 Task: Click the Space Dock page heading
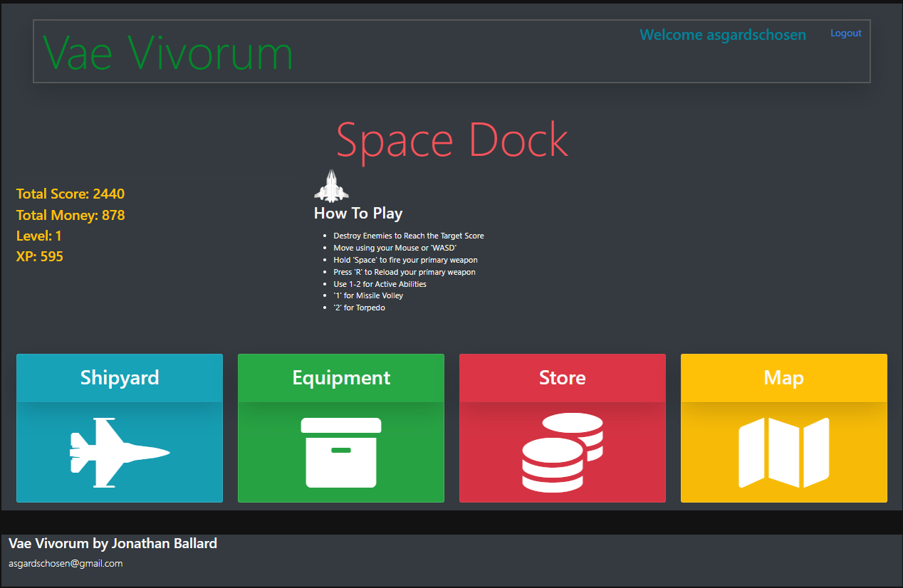pyautogui.click(x=451, y=140)
